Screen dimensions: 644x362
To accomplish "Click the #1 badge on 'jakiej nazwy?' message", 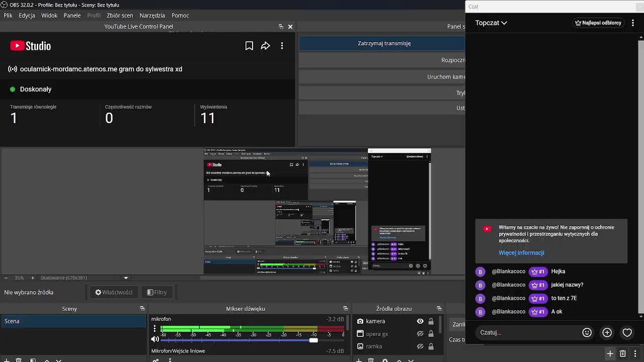I will click(538, 285).
